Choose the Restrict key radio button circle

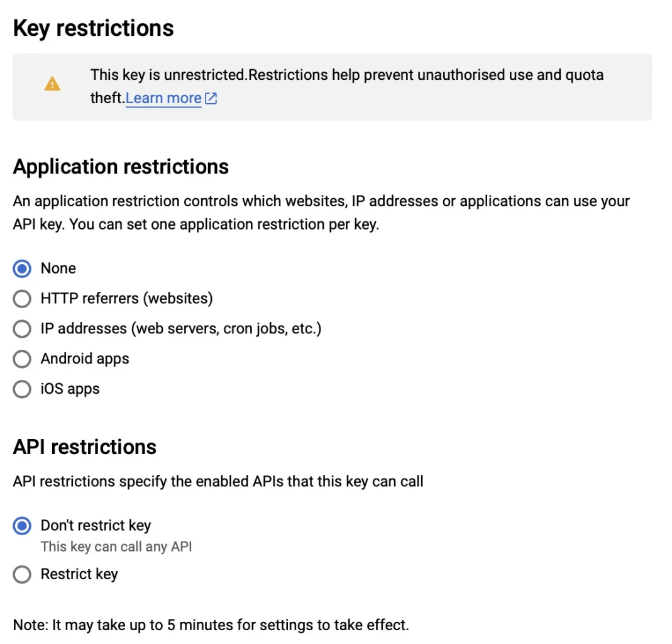click(22, 575)
